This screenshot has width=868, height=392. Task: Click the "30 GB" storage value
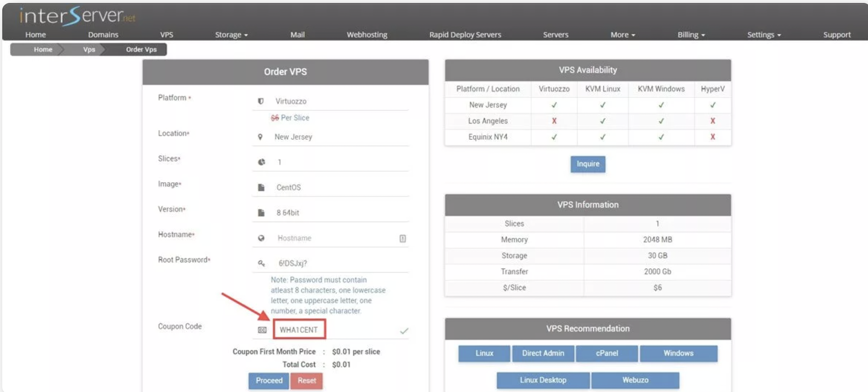pos(658,256)
